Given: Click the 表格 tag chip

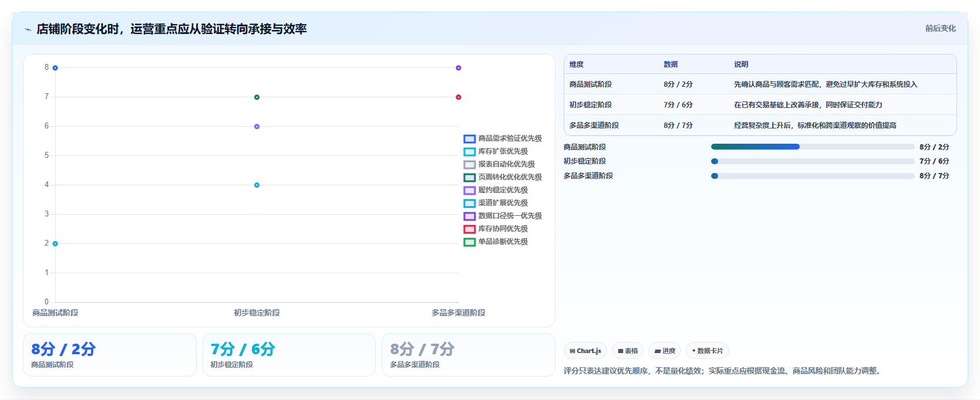Looking at the screenshot, I should pyautogui.click(x=628, y=351).
